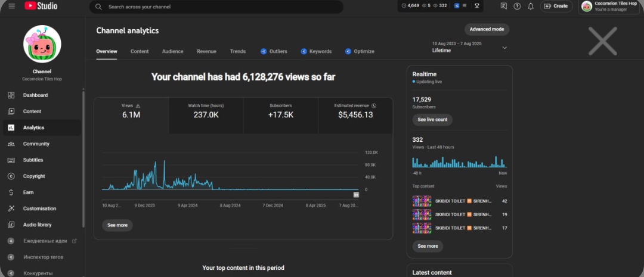The width and height of the screenshot is (644, 277).
Task: Switch to the Revenue tab
Action: coord(206,51)
